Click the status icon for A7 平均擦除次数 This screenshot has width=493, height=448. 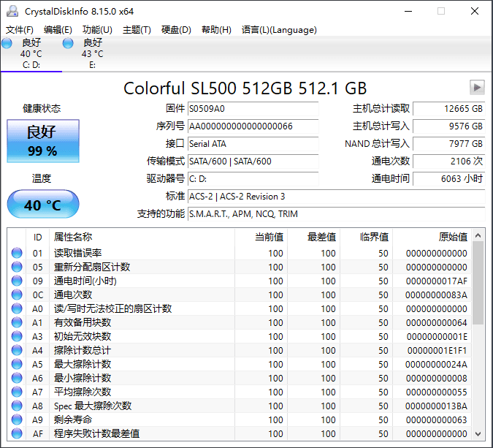pyautogui.click(x=17, y=392)
